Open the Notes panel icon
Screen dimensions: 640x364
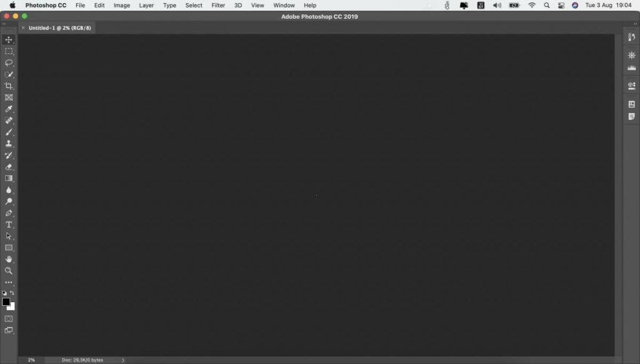631,117
